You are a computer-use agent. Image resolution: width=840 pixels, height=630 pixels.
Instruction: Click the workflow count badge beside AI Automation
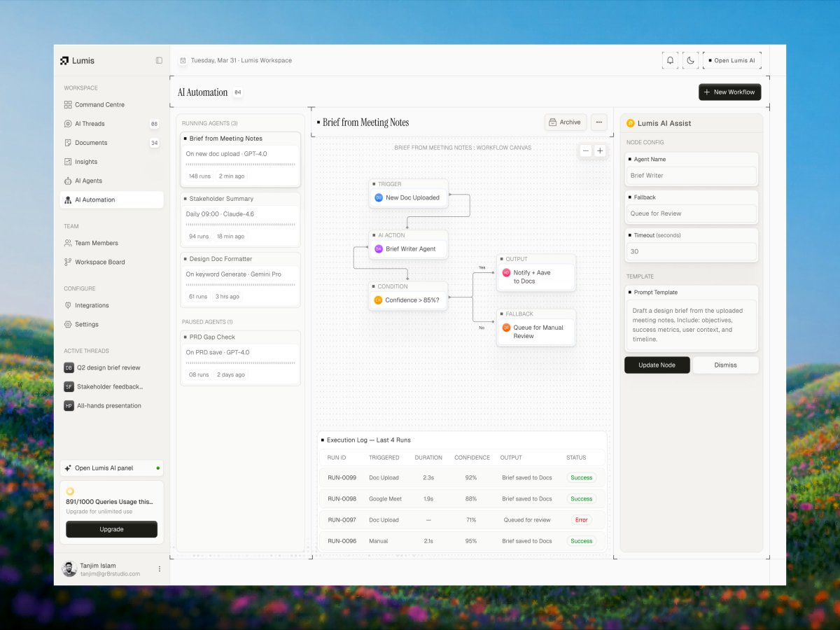click(238, 92)
